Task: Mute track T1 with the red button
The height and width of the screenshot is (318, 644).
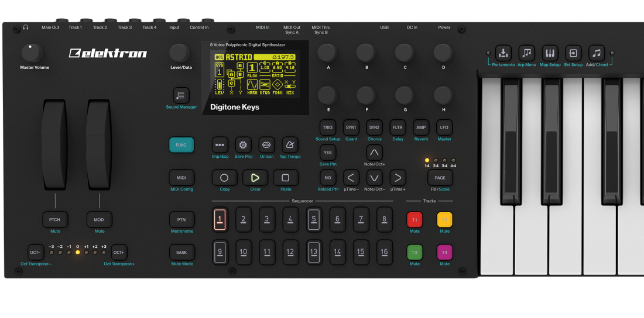Action: click(x=415, y=220)
